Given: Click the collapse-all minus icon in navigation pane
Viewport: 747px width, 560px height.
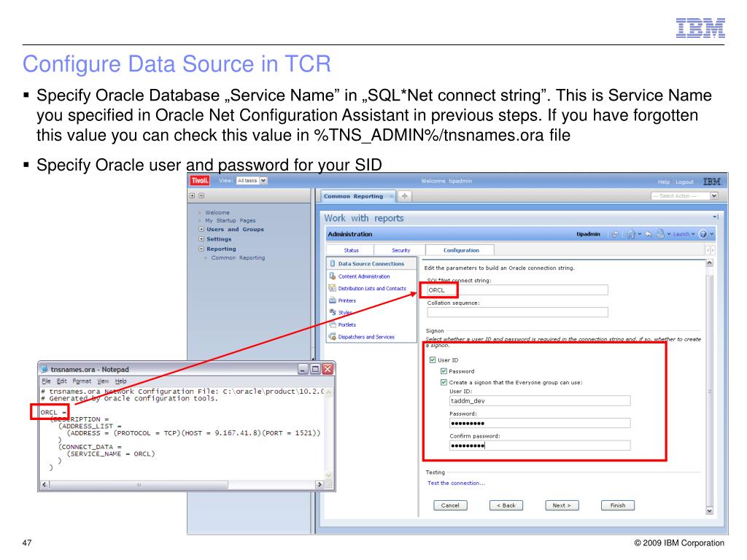Looking at the screenshot, I should [x=201, y=195].
